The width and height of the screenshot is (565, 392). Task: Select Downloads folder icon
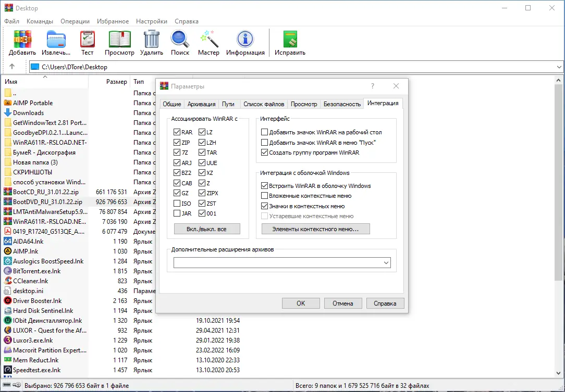click(x=8, y=112)
